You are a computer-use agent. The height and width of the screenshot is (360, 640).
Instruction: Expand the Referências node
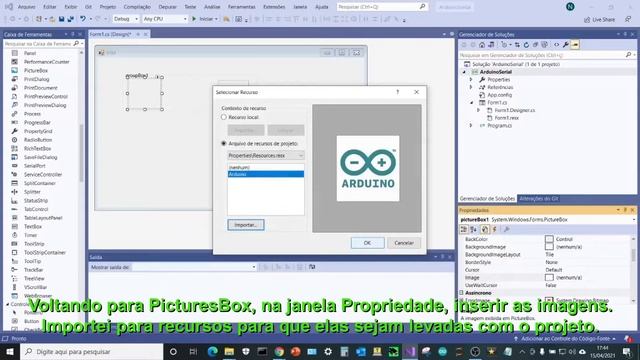pos(471,87)
